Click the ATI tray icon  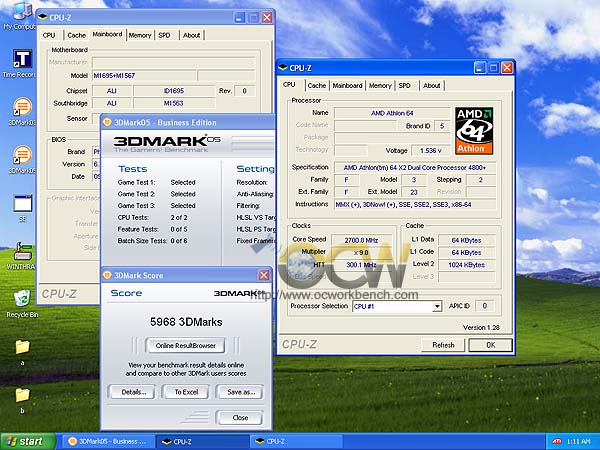(557, 441)
